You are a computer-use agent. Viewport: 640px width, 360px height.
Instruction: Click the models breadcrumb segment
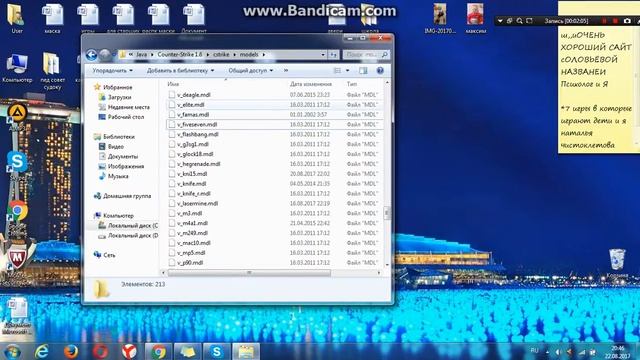pyautogui.click(x=249, y=54)
